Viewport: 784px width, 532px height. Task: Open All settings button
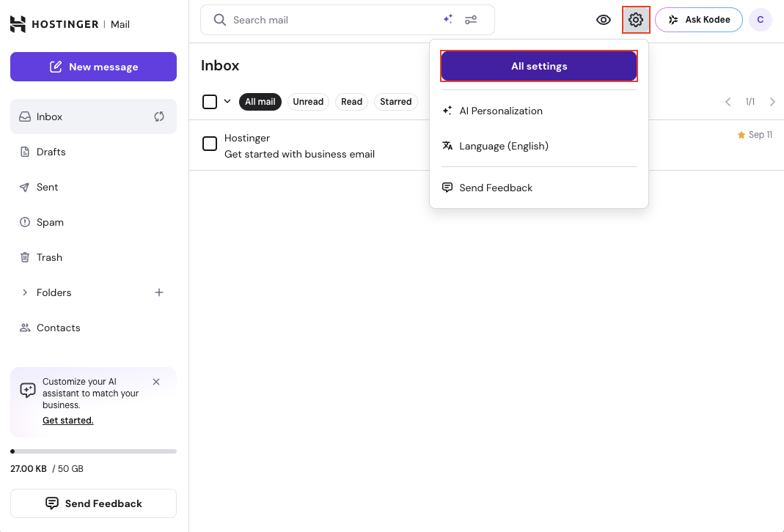coord(539,66)
